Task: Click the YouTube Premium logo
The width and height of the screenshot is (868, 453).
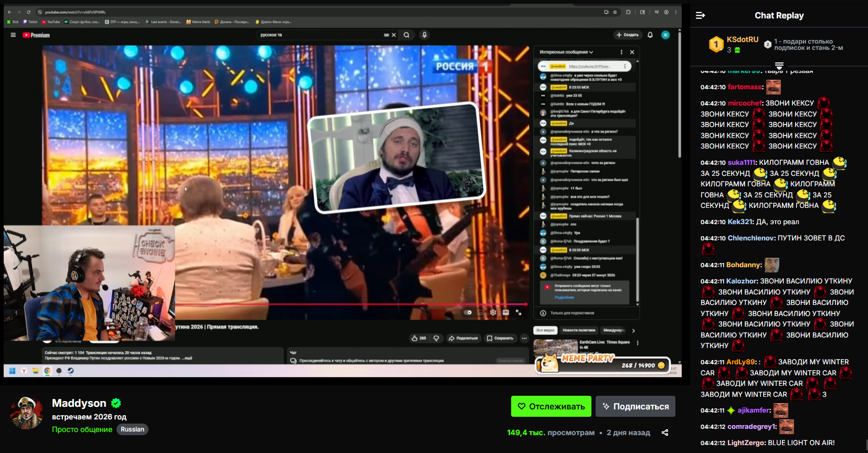Action: 36,35
